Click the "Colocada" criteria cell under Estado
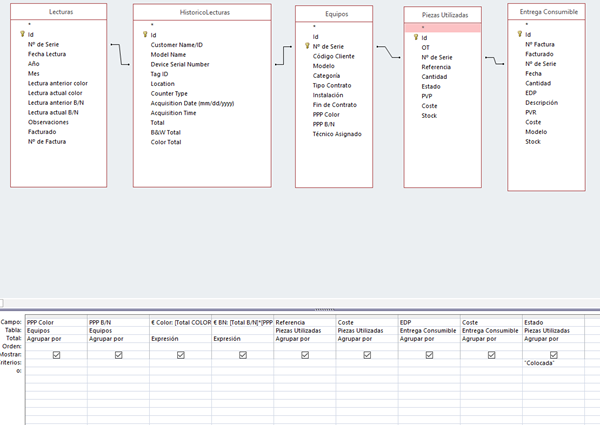The height and width of the screenshot is (425, 600). [553, 363]
